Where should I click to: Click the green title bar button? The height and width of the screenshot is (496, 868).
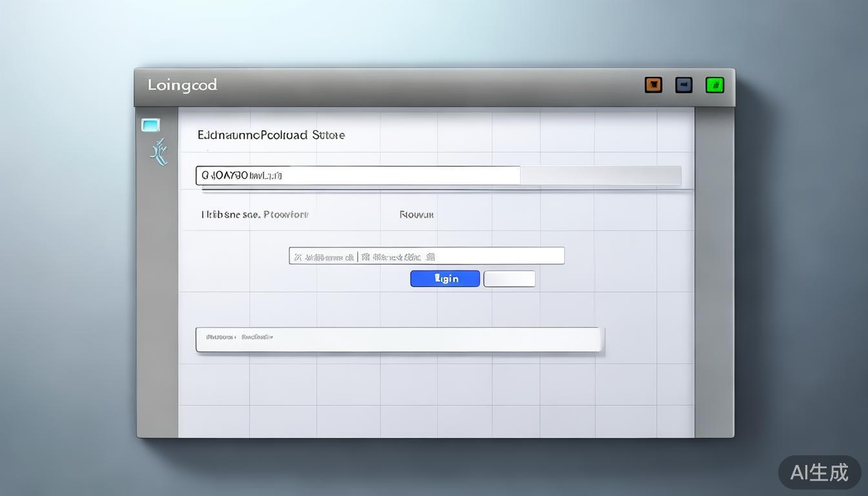click(x=714, y=85)
